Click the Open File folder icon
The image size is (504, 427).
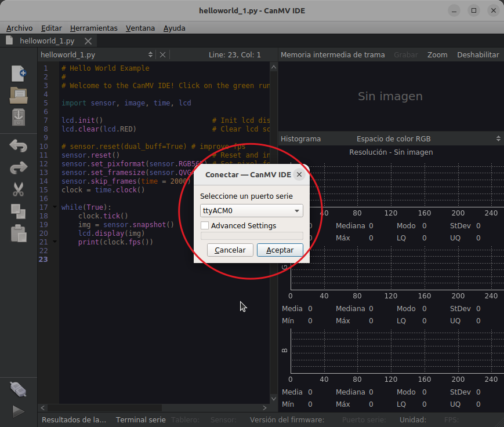pyautogui.click(x=19, y=96)
